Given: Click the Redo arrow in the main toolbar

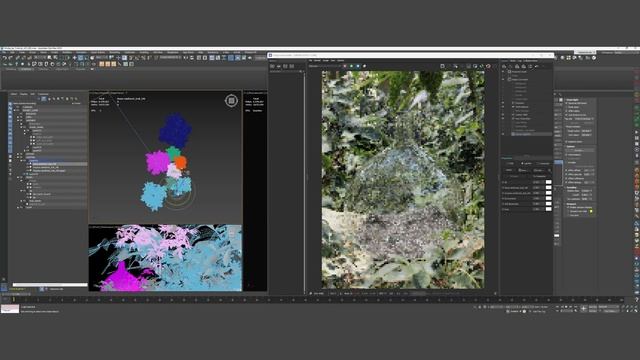Looking at the screenshot, I should click(11, 58).
